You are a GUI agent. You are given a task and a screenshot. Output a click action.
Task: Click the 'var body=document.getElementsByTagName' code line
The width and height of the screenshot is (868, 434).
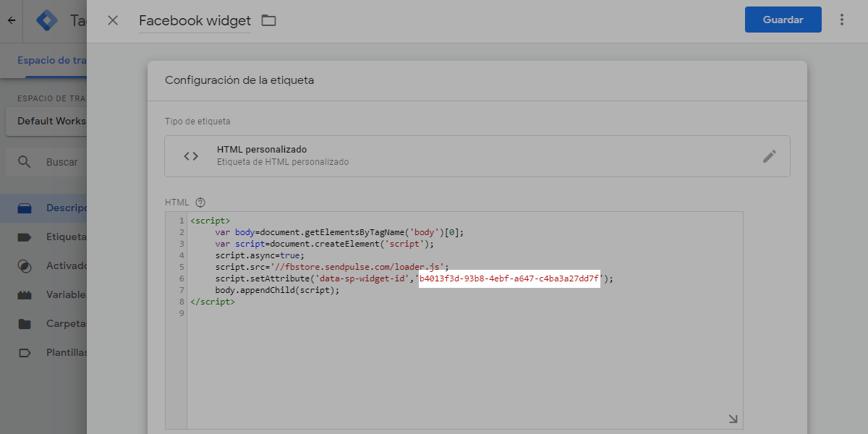pyautogui.click(x=339, y=232)
